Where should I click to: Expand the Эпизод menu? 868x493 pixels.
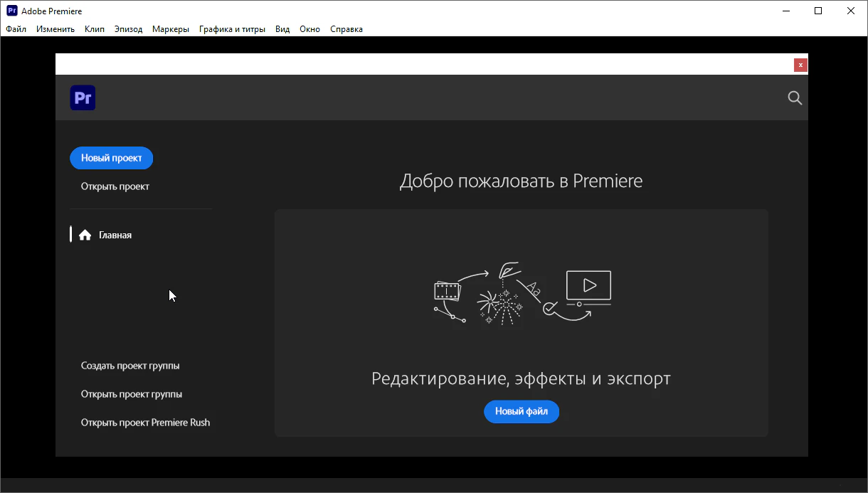[128, 29]
